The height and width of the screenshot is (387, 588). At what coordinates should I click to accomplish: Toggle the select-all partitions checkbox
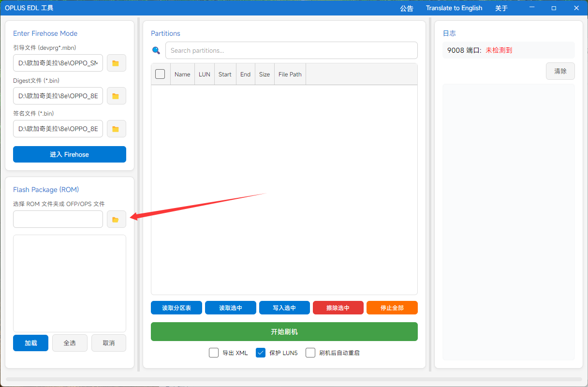click(160, 74)
